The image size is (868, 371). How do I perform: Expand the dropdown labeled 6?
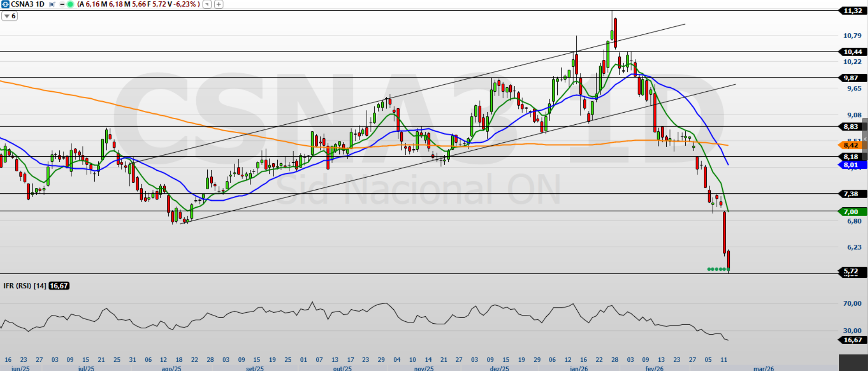9,16
